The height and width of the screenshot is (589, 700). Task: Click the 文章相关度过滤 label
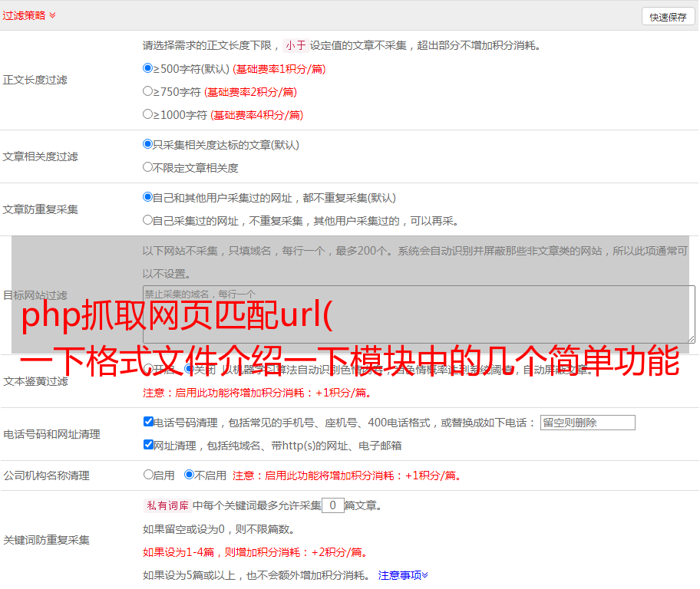(40, 156)
